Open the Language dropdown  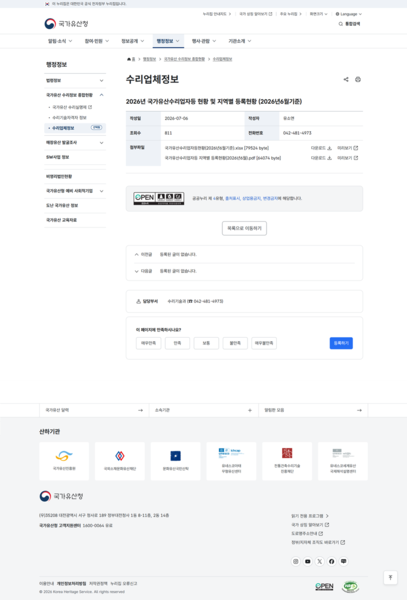348,14
